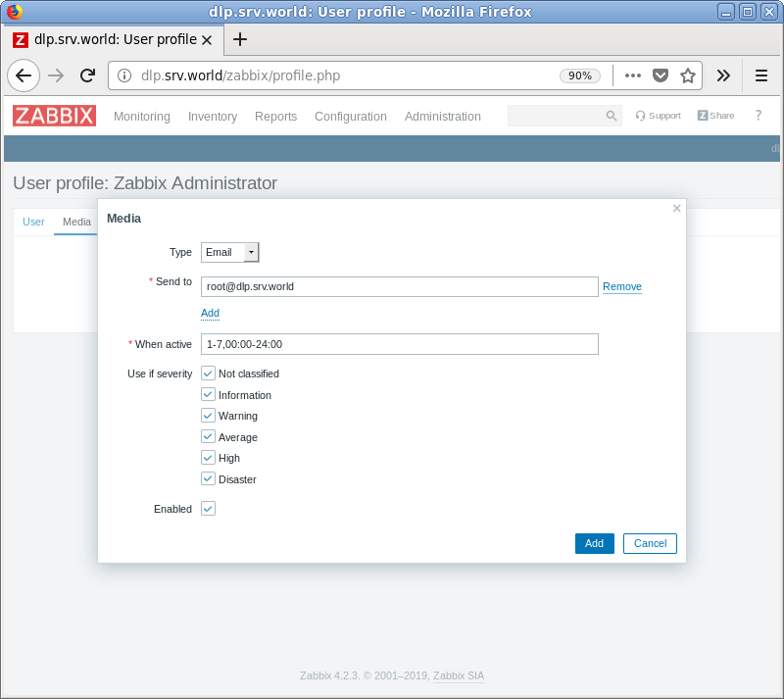784x699 pixels.
Task: Click the blue Add button in dialog
Action: [595, 543]
